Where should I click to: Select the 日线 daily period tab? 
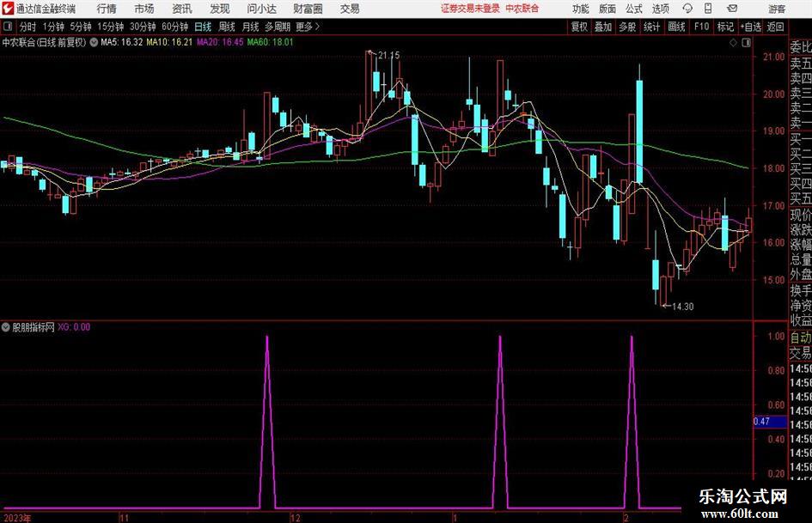203,27
